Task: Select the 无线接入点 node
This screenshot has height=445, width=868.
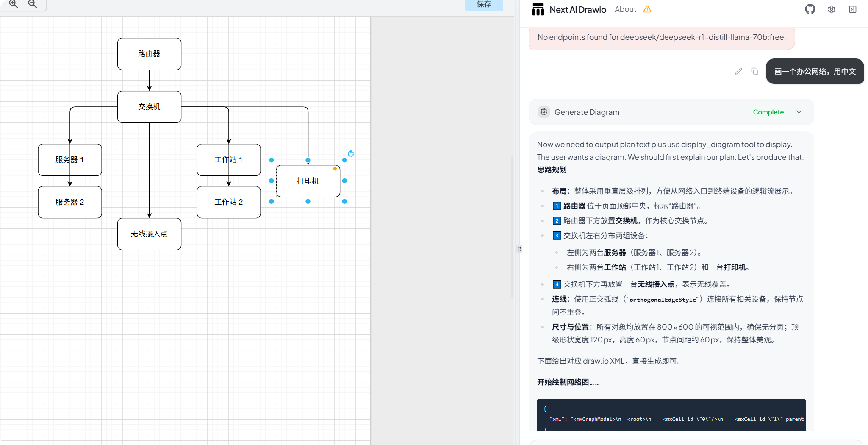Action: click(149, 234)
